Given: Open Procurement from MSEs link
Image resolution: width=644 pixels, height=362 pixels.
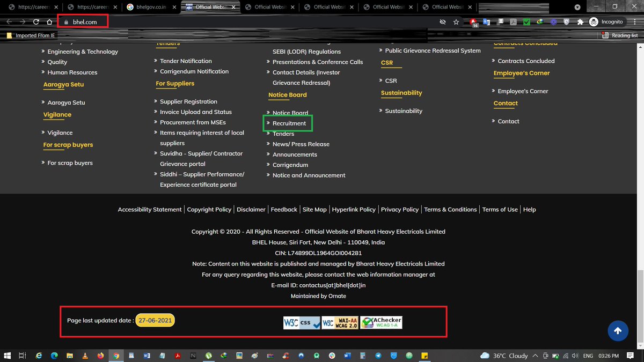Looking at the screenshot, I should [193, 122].
